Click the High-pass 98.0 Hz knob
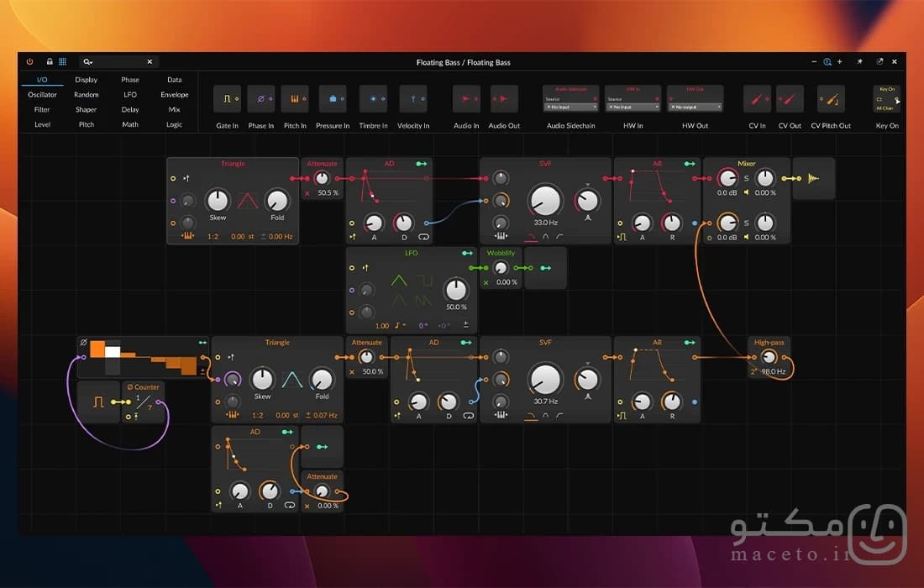 769,357
